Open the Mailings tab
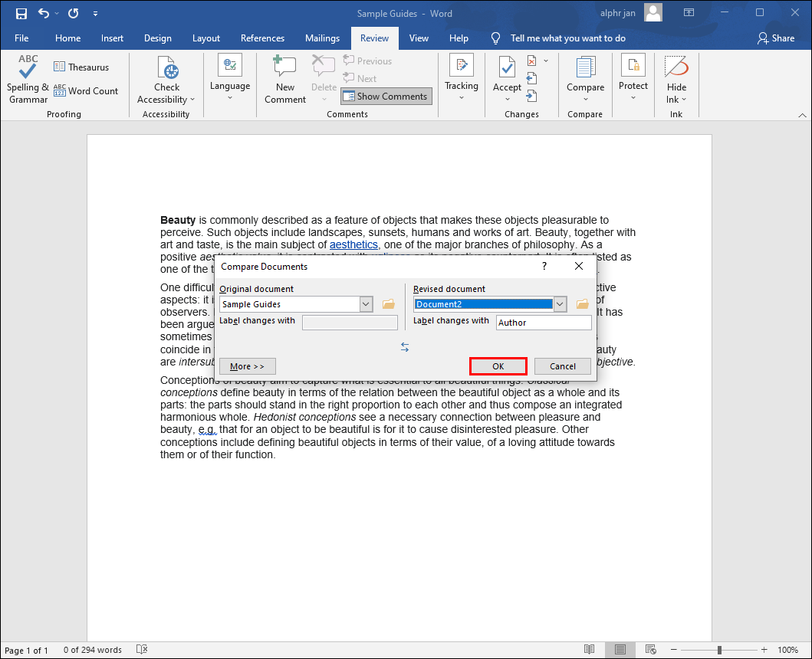This screenshot has height=659, width=812. click(322, 38)
